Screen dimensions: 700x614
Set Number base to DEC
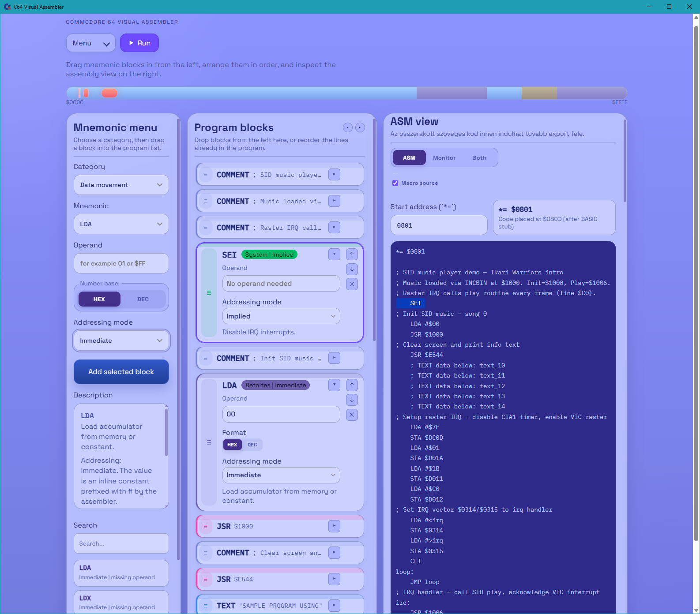click(143, 299)
